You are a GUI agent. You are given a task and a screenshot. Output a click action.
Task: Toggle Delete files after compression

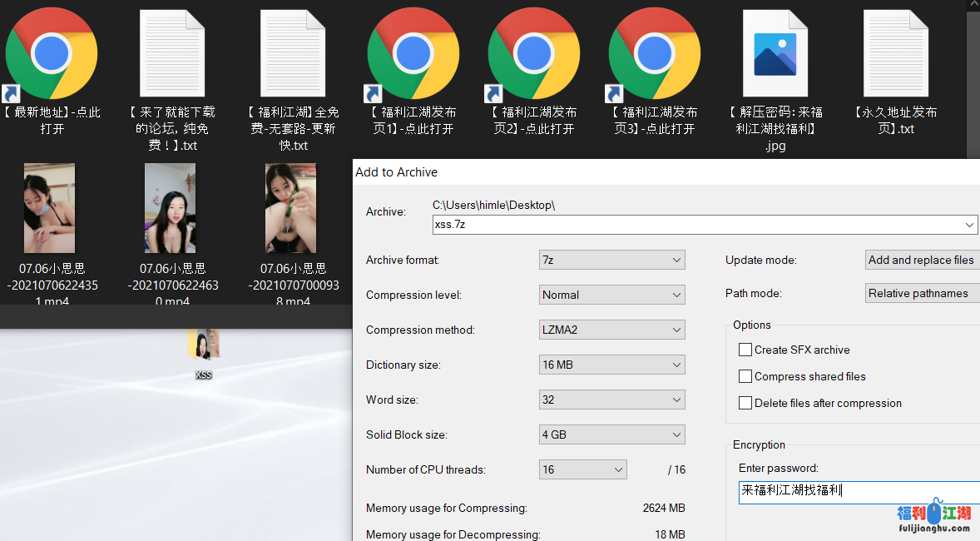point(745,403)
